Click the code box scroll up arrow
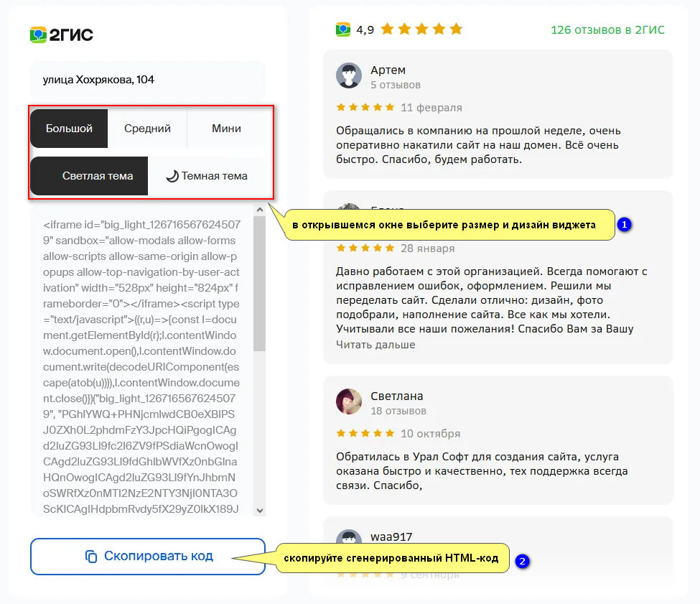This screenshot has height=604, width=700. (x=260, y=210)
